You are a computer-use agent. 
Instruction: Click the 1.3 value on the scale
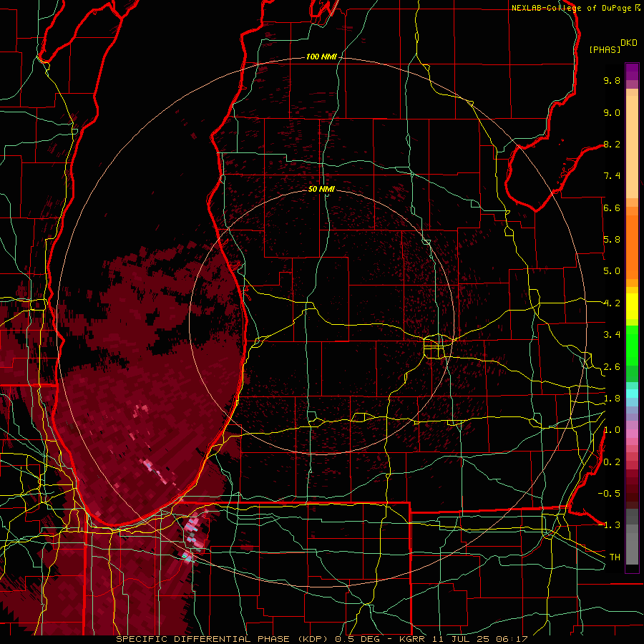coord(612,525)
